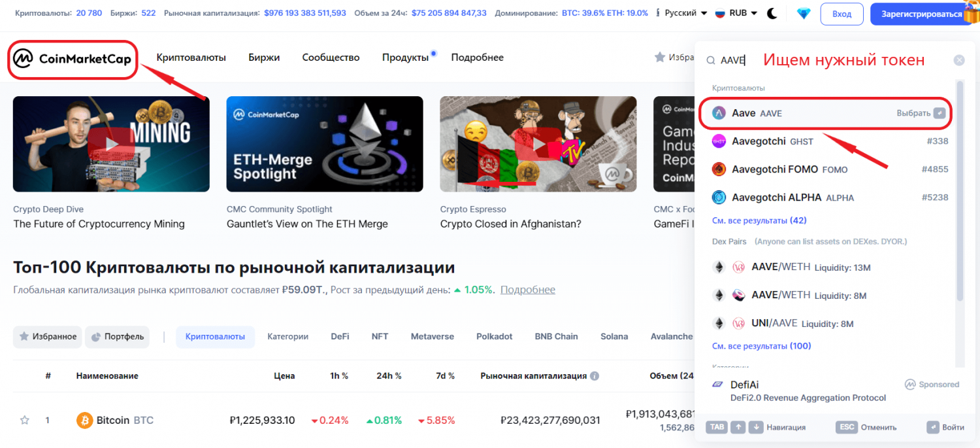Open the Биржи menu item

click(264, 58)
